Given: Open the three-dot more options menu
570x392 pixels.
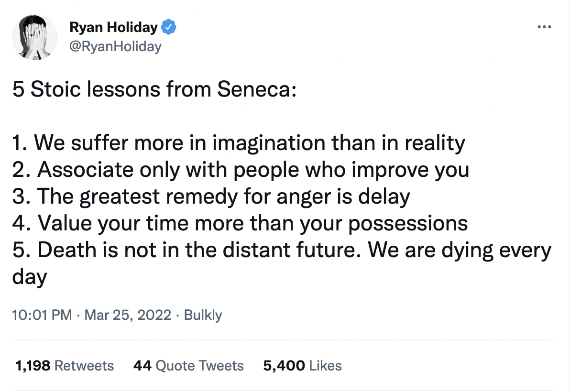Looking at the screenshot, I should coord(544,27).
